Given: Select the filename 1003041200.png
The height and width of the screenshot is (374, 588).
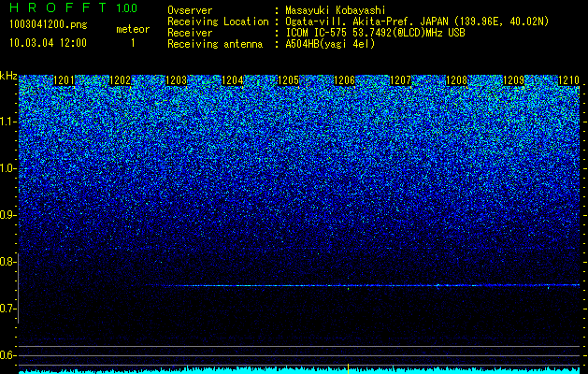Looking at the screenshot, I should coord(49,25).
